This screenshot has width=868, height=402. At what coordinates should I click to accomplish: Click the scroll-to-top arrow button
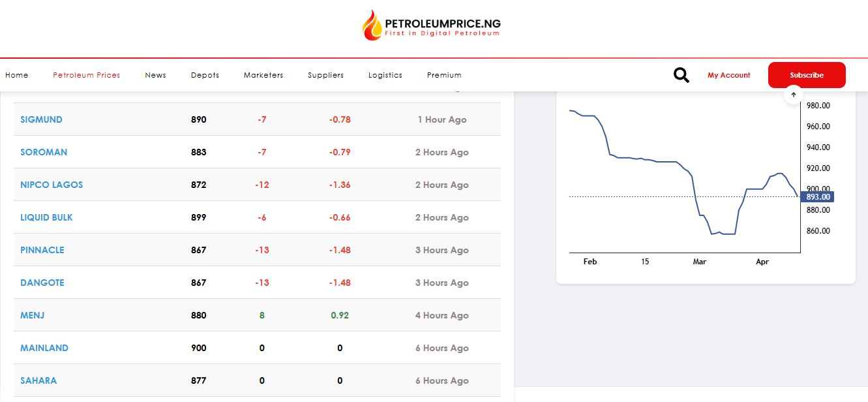tap(793, 95)
